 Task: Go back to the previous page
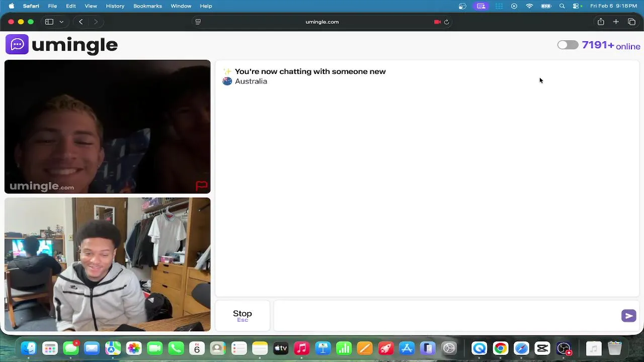(80, 22)
